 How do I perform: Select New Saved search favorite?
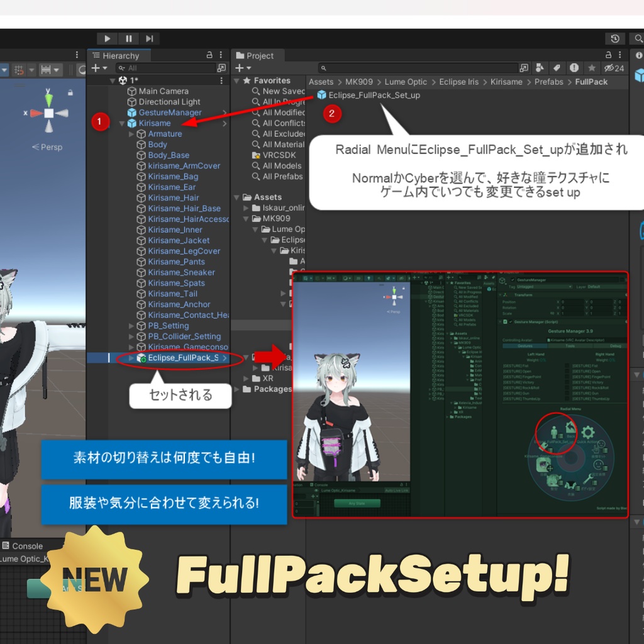279,91
